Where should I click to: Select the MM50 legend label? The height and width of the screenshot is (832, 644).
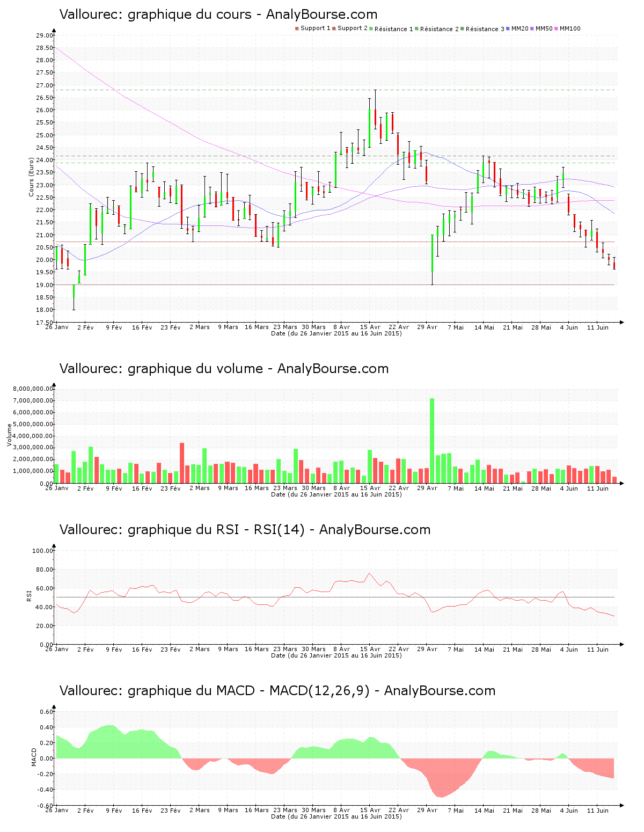coord(544,28)
